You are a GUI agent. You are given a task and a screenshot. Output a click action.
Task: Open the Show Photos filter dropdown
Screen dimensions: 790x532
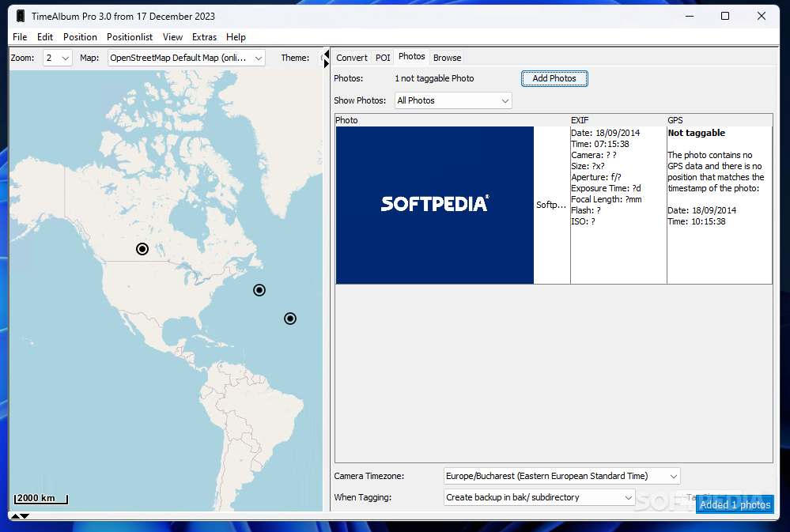[453, 100]
